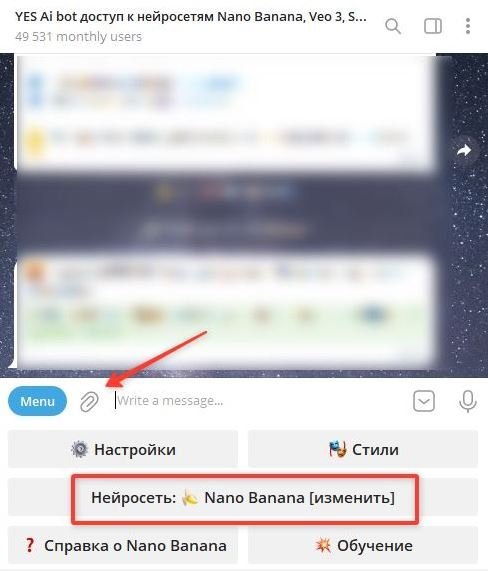The image size is (488, 571).
Task: Start voice recording with microphone icon
Action: 468,401
